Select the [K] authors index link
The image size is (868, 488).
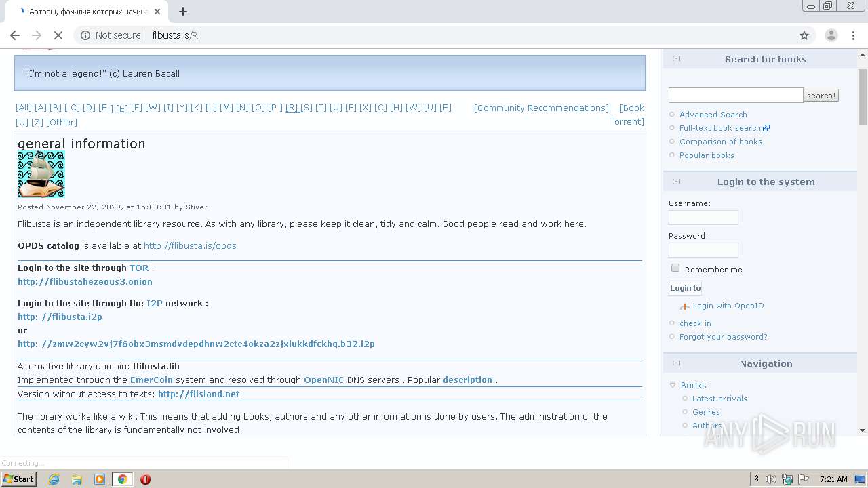pos(197,108)
